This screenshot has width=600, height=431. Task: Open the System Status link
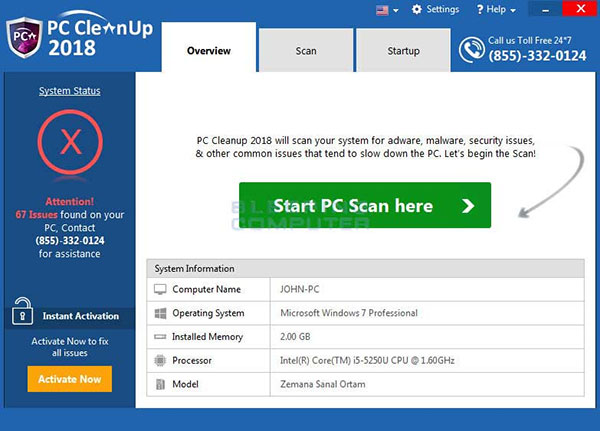(69, 91)
